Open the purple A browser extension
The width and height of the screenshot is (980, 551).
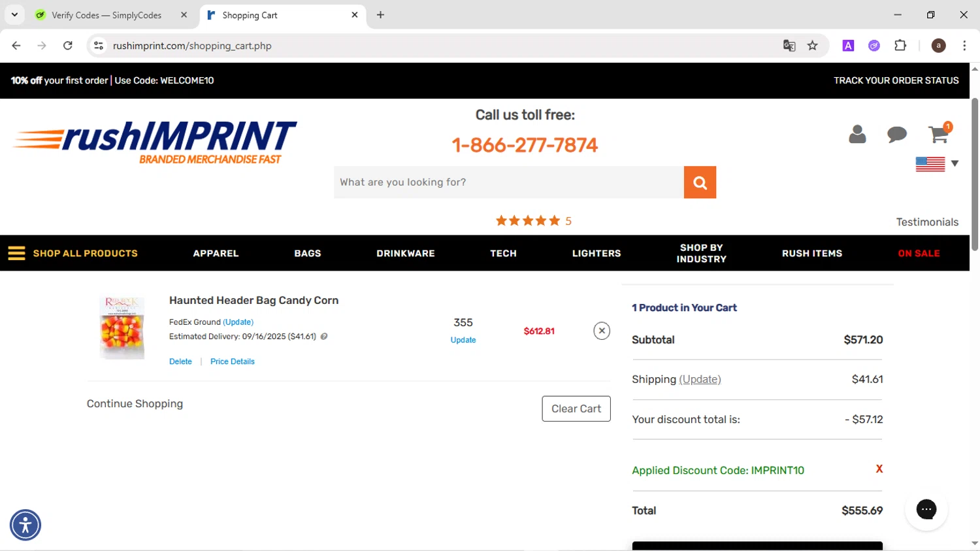click(848, 46)
